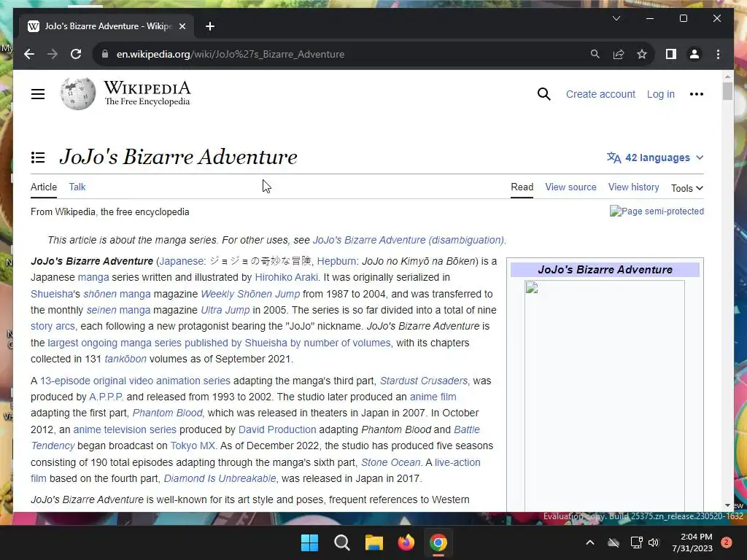Go back with the browser back arrow

[x=29, y=54]
